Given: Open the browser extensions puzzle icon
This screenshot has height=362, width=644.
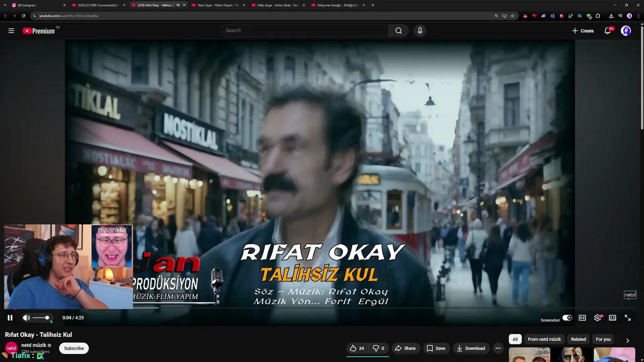Looking at the screenshot, I should point(598,16).
